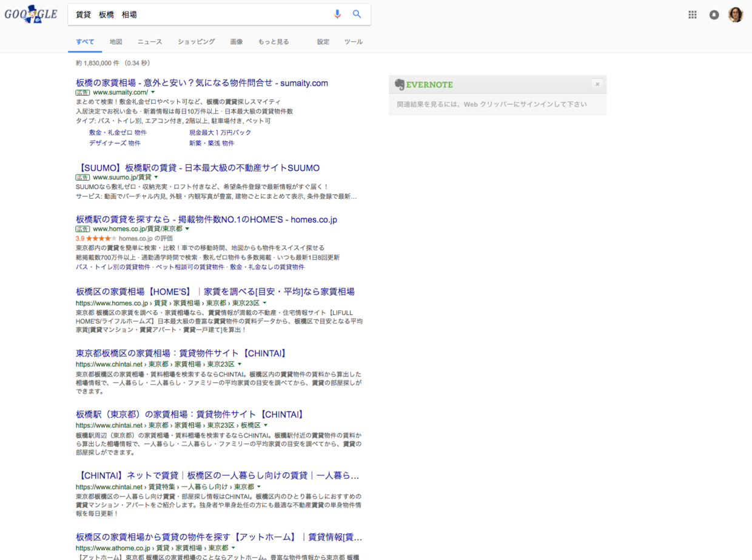Viewport: 752px width, 560px height.
Task: Open アットホーム 板橋区の家賃相場 result
Action: 219,537
